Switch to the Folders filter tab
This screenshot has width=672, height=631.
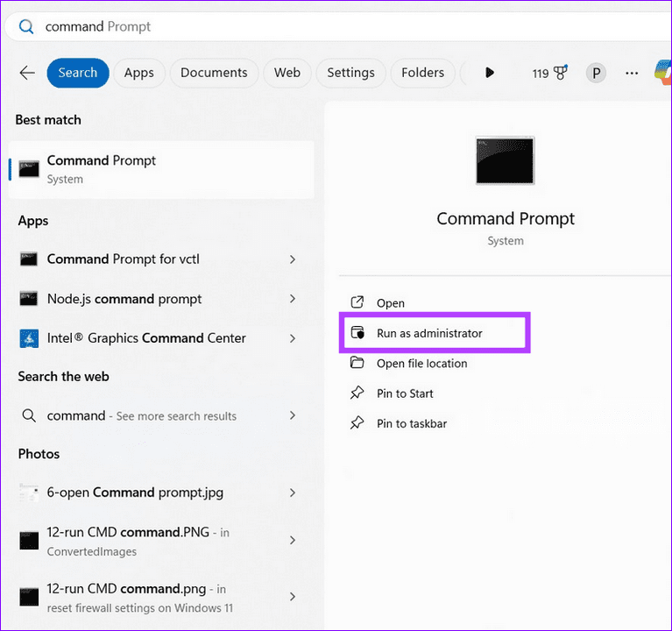(422, 73)
